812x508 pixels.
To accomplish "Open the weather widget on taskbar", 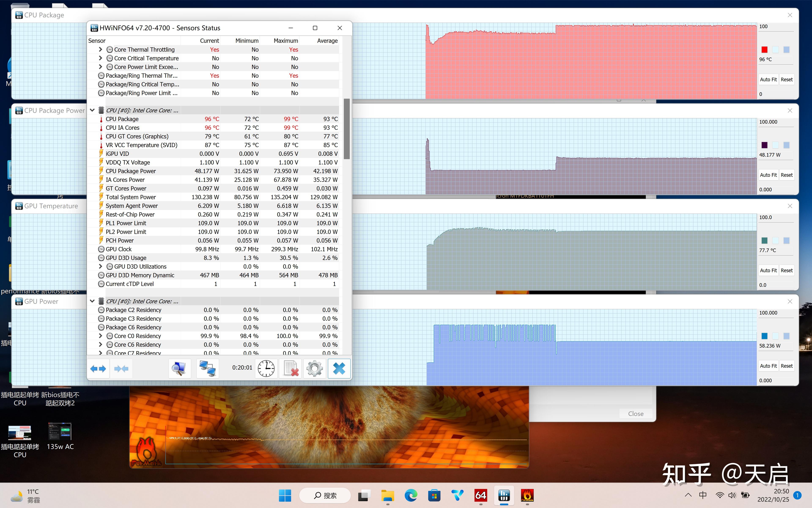I will coord(25,496).
